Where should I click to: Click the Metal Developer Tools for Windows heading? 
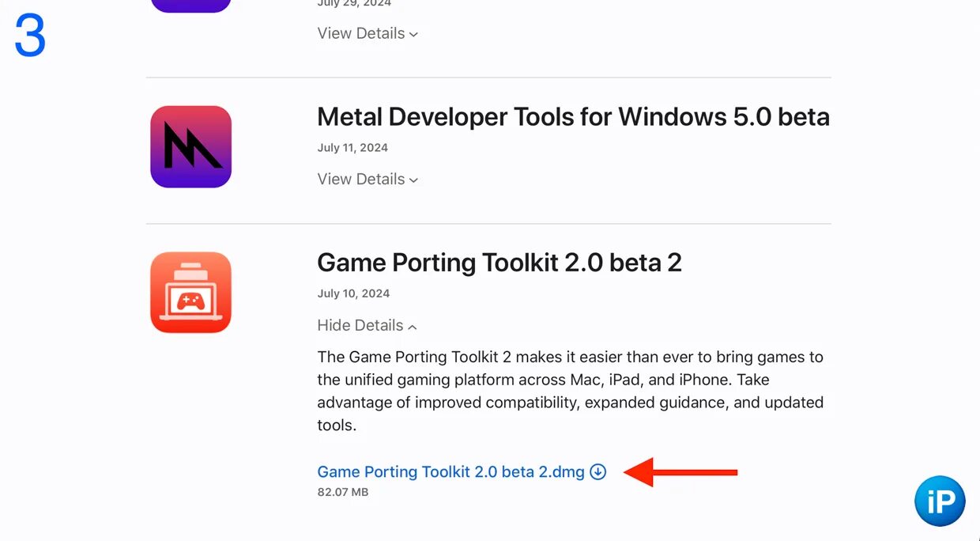573,117
